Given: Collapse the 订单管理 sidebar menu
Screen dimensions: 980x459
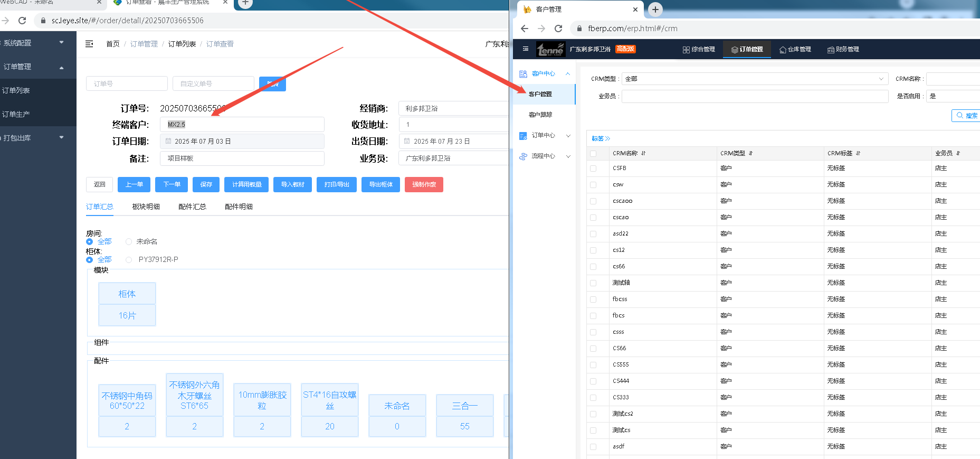Looking at the screenshot, I should pyautogui.click(x=62, y=67).
